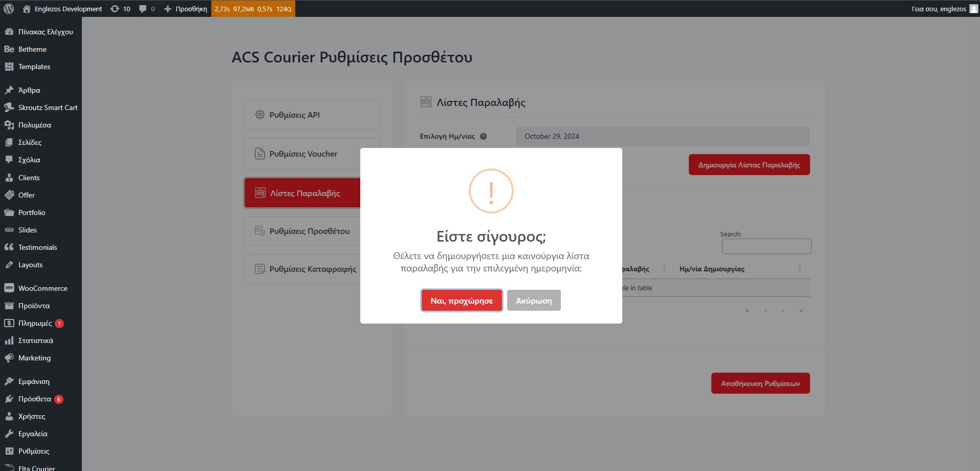Click the Πολυμέσα media icon

coord(9,125)
